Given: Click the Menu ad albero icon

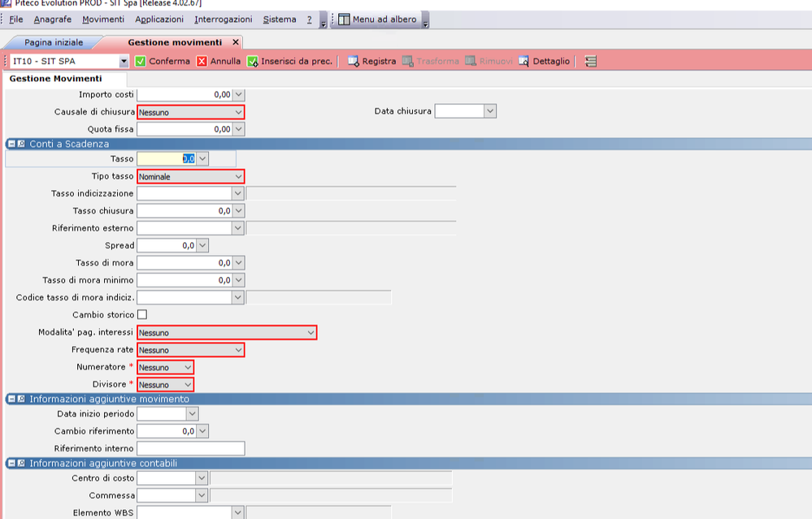Looking at the screenshot, I should pyautogui.click(x=344, y=19).
